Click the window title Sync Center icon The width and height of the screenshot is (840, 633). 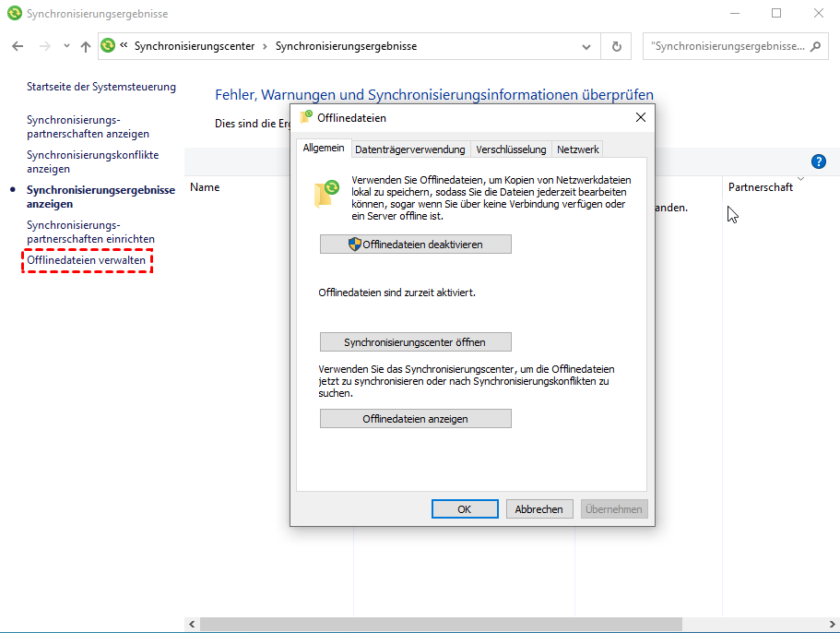pos(15,14)
